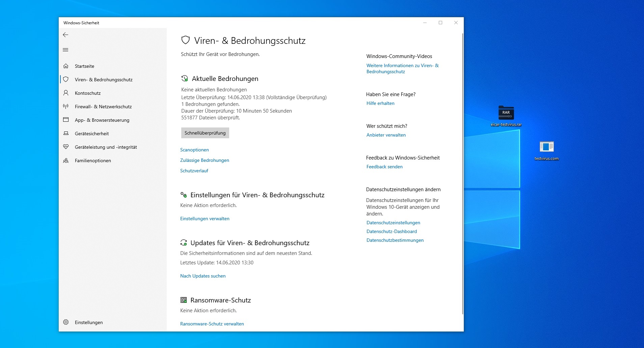Screen dimensions: 644x348
Task: Open Datenschutzeinstellungen link
Action: tap(393, 223)
